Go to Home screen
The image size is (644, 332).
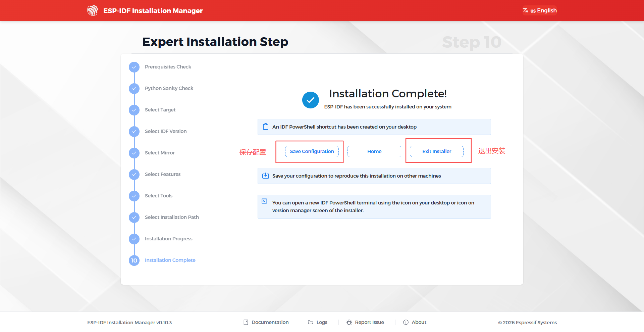pyautogui.click(x=374, y=151)
